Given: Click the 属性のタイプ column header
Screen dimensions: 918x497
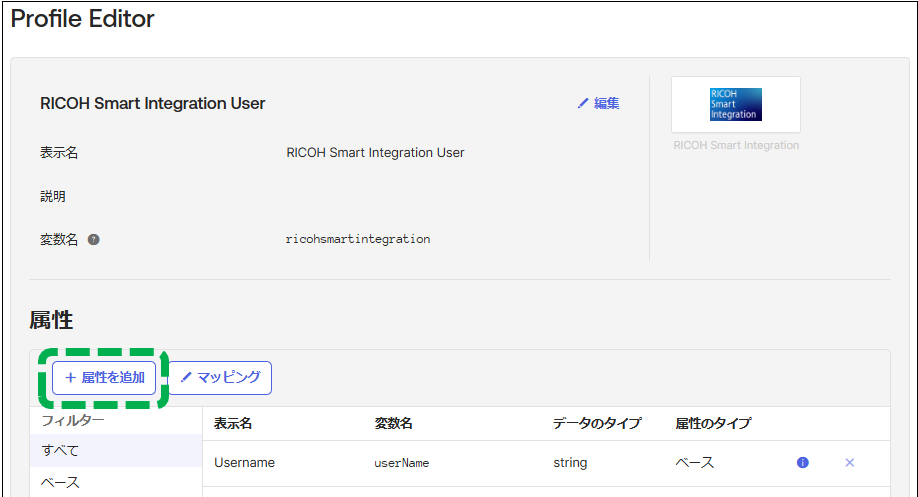Looking at the screenshot, I should (713, 423).
